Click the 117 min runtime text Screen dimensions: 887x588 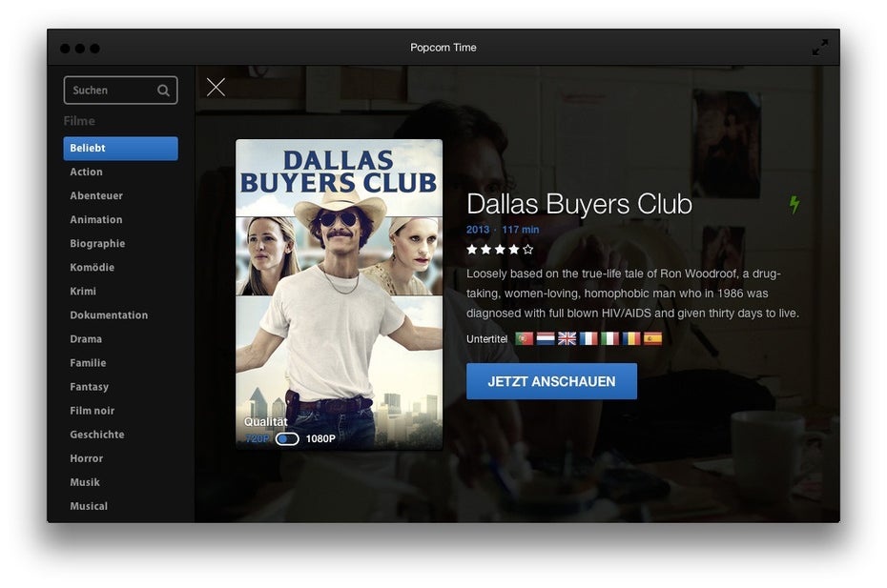[x=521, y=230]
